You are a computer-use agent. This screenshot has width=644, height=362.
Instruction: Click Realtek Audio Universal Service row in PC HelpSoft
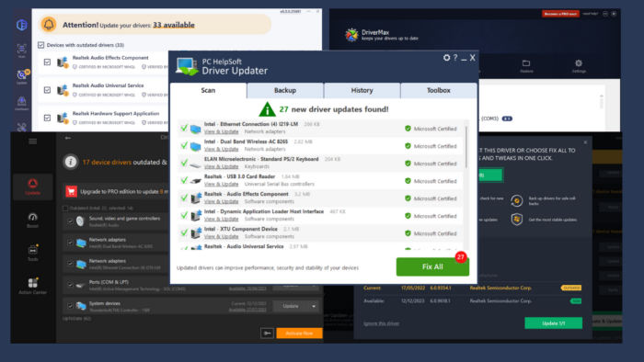click(320, 247)
